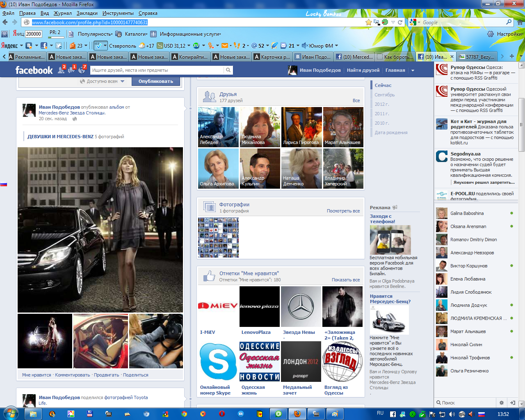Click Показать все in the likes section
The width and height of the screenshot is (525, 420).
(346, 280)
